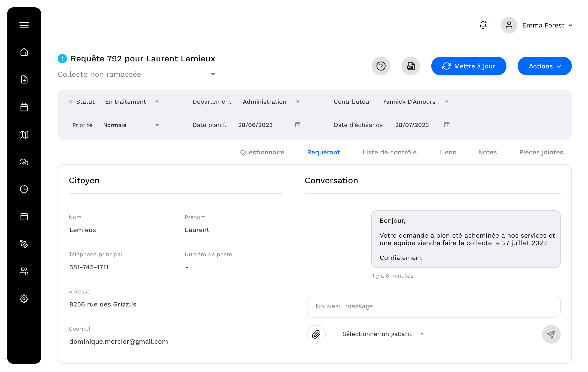This screenshot has height=372, width=588.
Task: Click the help question mark button
Action: (381, 66)
